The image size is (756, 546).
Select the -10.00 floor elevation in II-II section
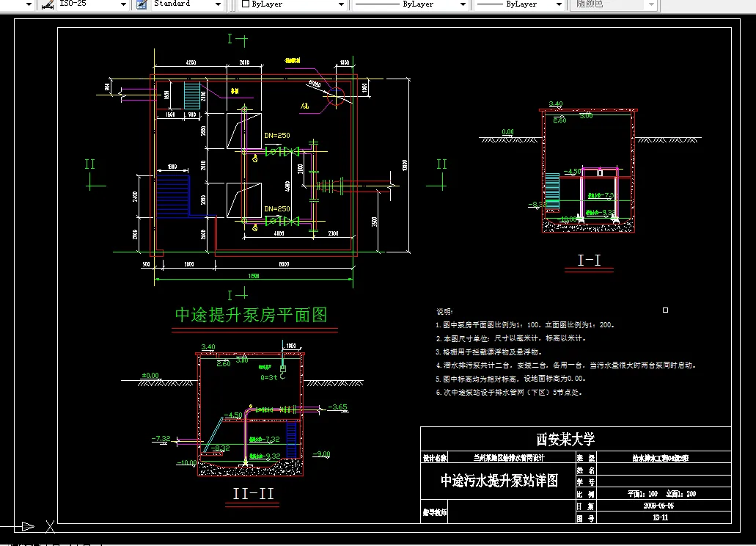pyautogui.click(x=187, y=462)
